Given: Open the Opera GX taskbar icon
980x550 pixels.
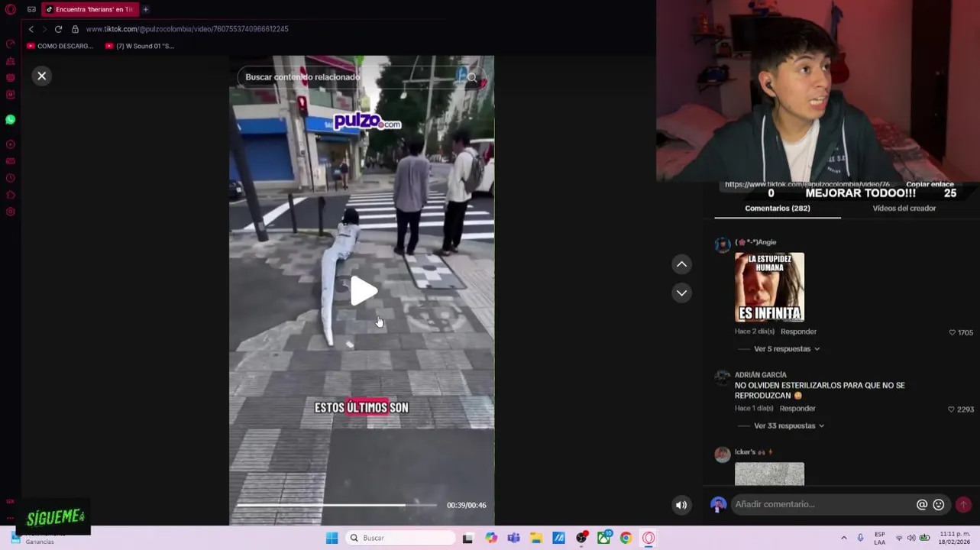Looking at the screenshot, I should point(648,538).
